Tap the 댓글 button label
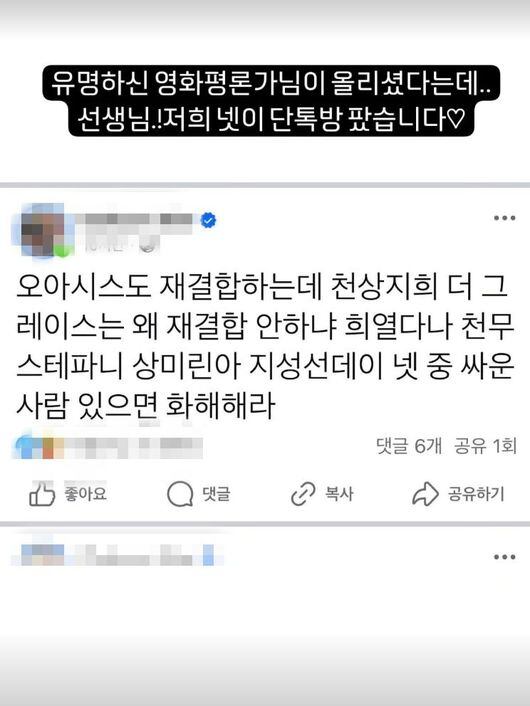The image size is (530, 706). [x=217, y=494]
